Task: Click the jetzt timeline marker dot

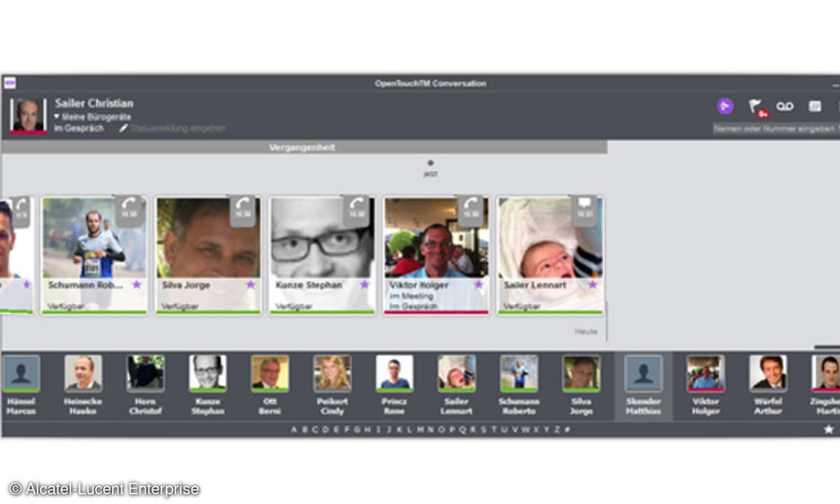Action: [x=430, y=163]
